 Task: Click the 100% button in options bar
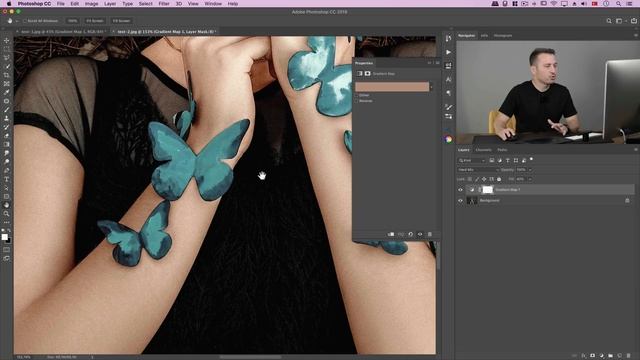[x=72, y=21]
